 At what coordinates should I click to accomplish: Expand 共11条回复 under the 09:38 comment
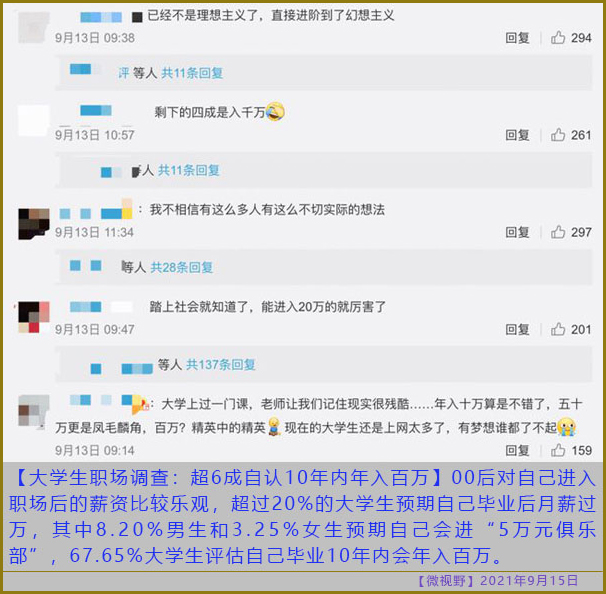pos(192,73)
